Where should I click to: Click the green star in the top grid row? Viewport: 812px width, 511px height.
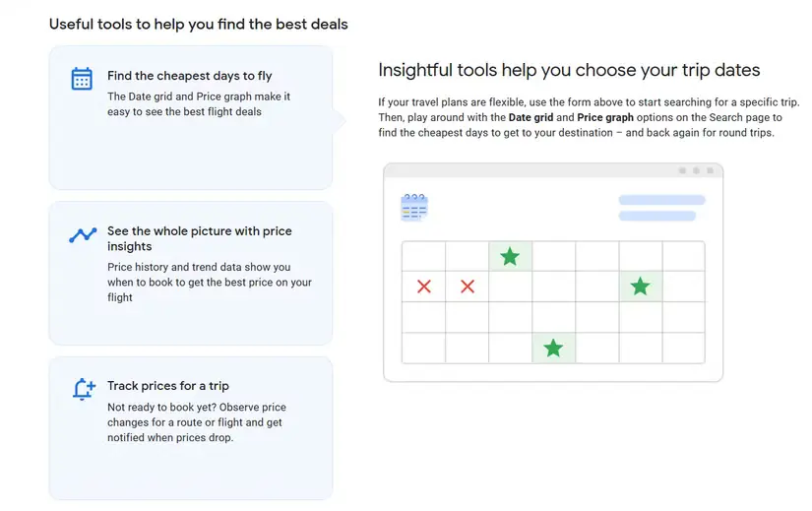(510, 257)
